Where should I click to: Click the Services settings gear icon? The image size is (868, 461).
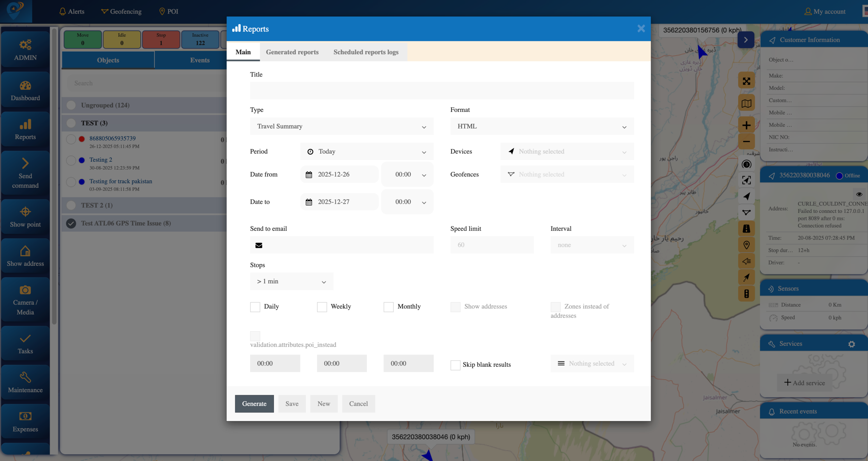(x=851, y=344)
